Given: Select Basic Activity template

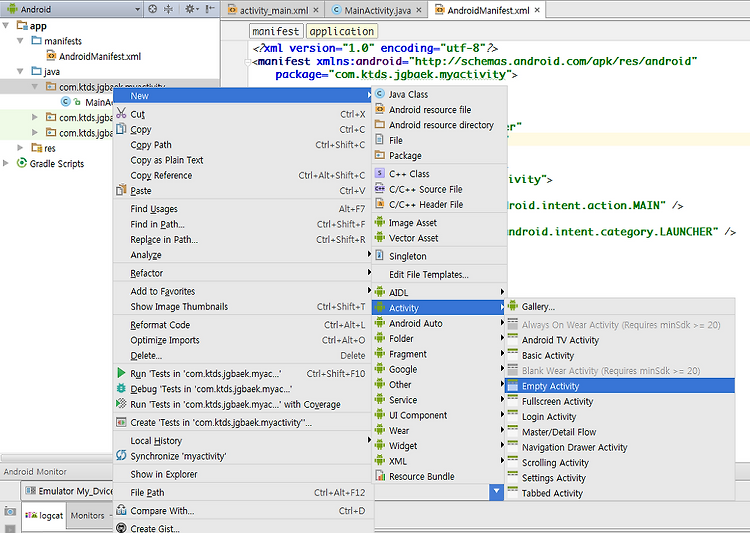Looking at the screenshot, I should pos(620,355).
